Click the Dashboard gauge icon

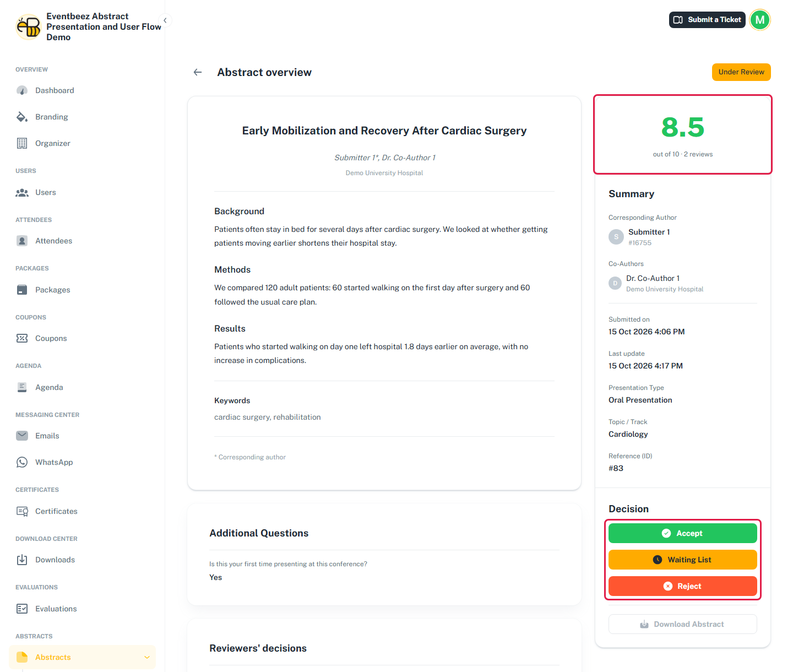click(22, 90)
